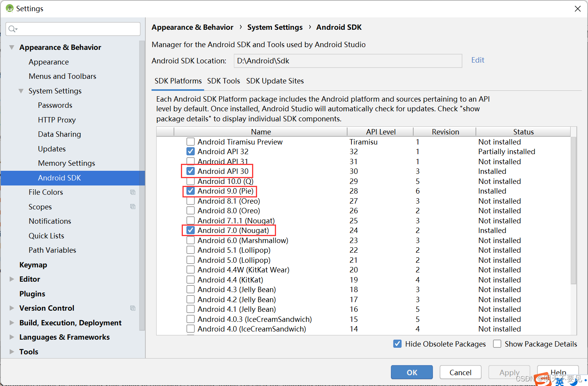Expand Build, Execution, Deployment arrow
Image resolution: width=588 pixels, height=386 pixels.
[x=12, y=323]
